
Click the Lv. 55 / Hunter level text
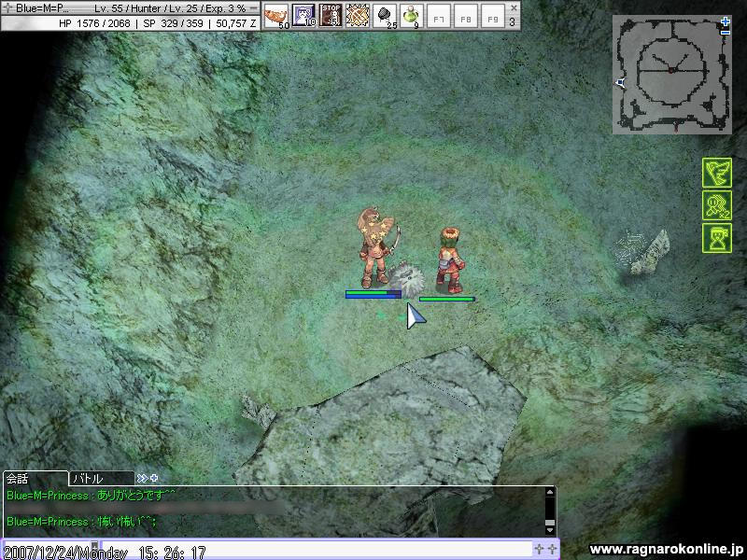tap(129, 8)
